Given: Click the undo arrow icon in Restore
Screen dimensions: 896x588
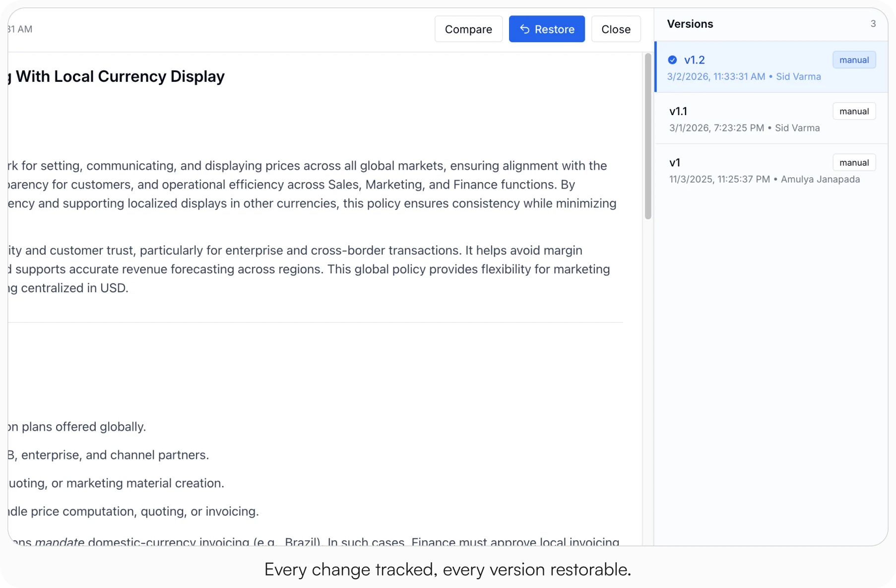Looking at the screenshot, I should (x=524, y=29).
